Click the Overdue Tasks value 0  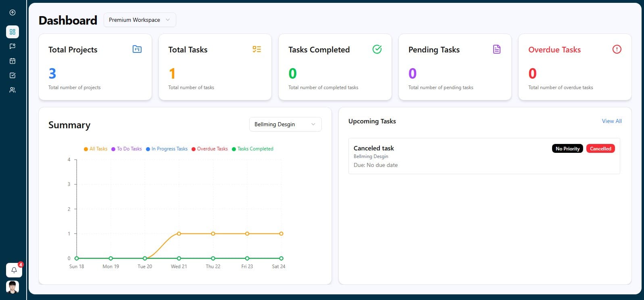click(x=533, y=73)
